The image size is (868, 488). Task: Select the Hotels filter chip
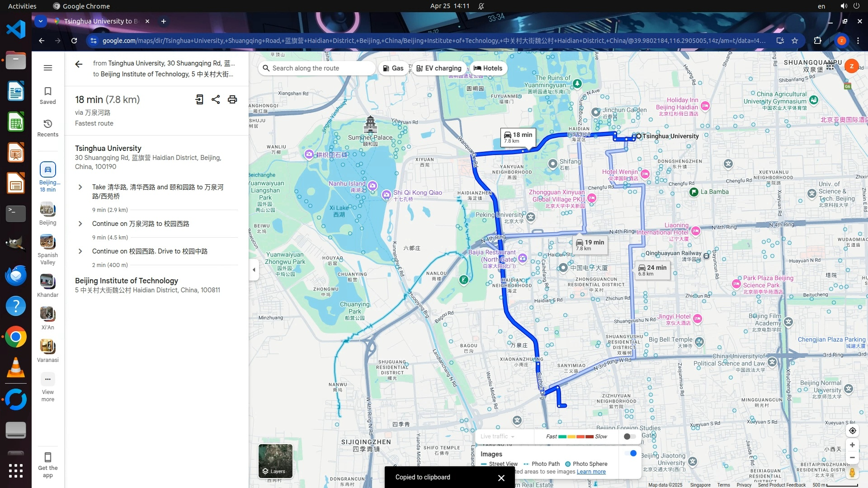coord(488,68)
